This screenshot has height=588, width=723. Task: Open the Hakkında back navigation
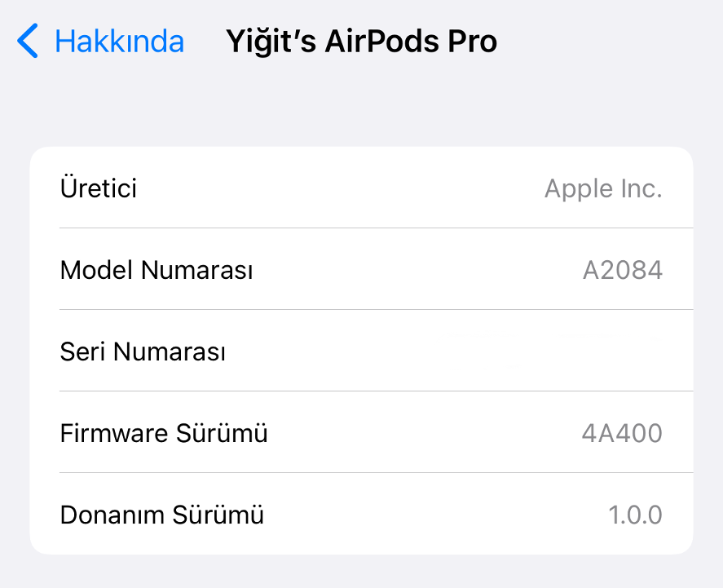119,42
